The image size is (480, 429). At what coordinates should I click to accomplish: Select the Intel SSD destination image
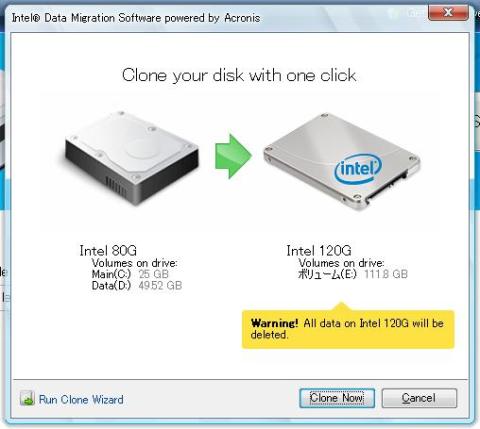pyautogui.click(x=341, y=161)
